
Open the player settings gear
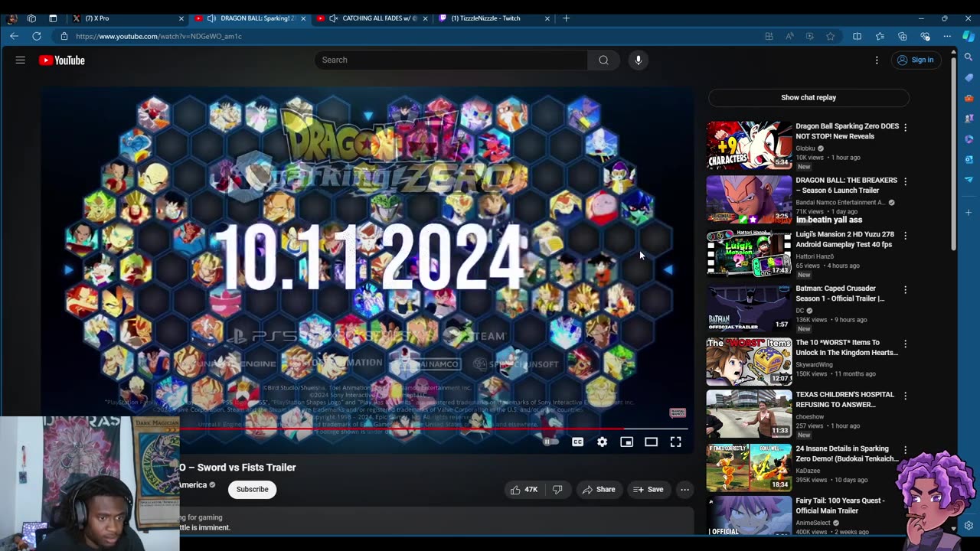click(x=603, y=442)
